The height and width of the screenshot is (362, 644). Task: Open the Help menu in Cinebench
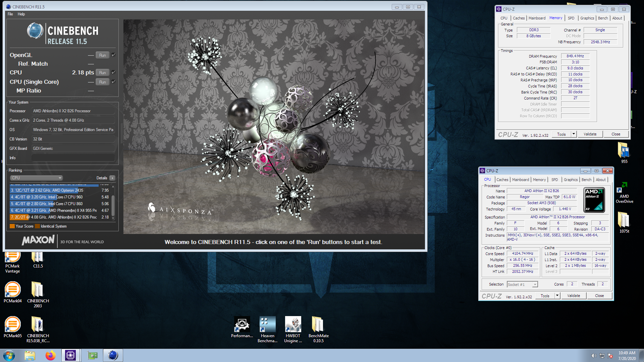click(21, 14)
